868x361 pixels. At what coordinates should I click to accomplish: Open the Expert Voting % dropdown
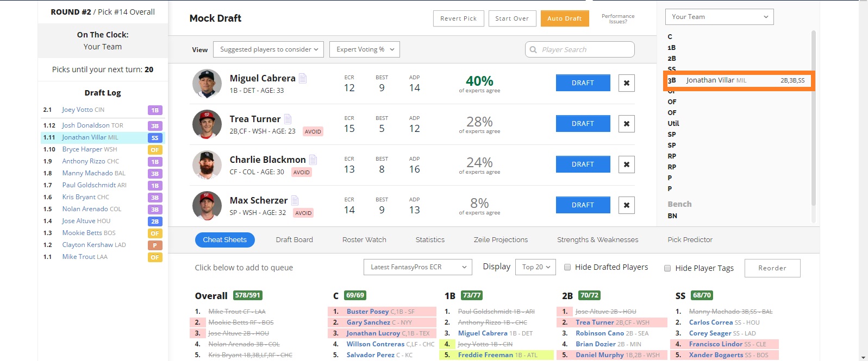click(x=365, y=49)
